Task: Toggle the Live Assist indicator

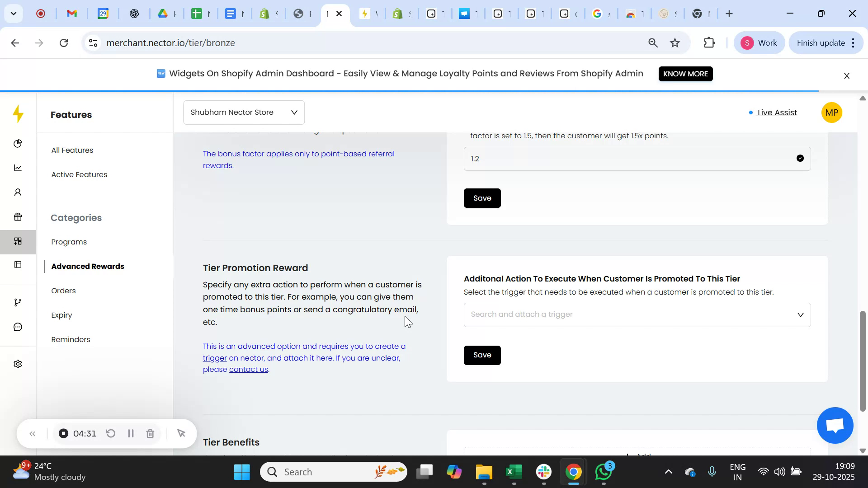Action: pyautogui.click(x=776, y=113)
